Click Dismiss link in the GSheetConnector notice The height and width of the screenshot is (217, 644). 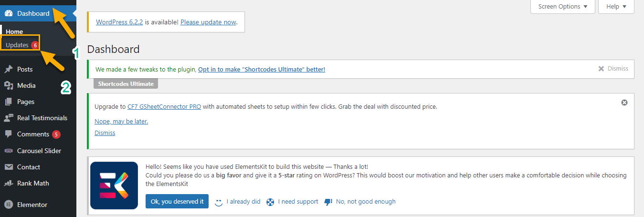click(105, 133)
